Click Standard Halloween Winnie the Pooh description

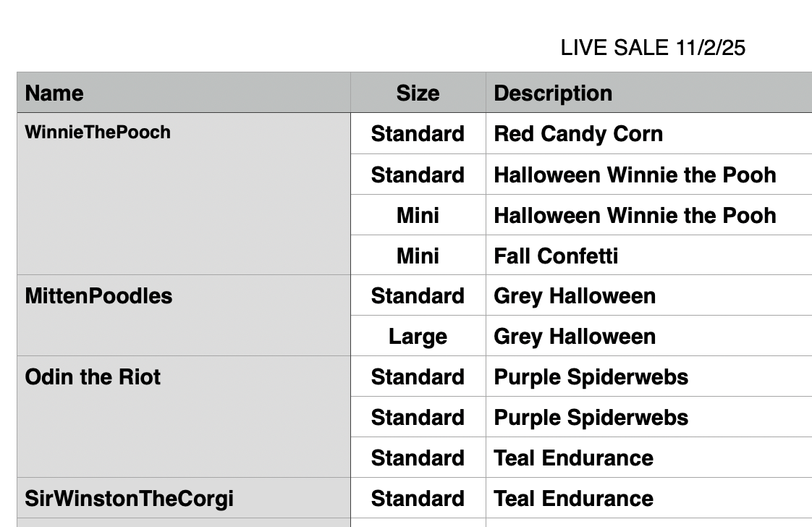pos(635,175)
